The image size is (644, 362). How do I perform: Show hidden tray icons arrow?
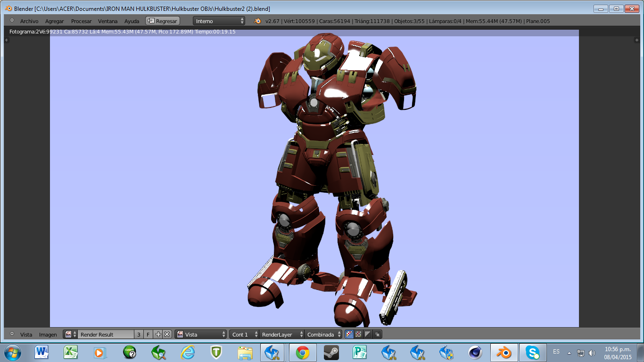coord(569,353)
